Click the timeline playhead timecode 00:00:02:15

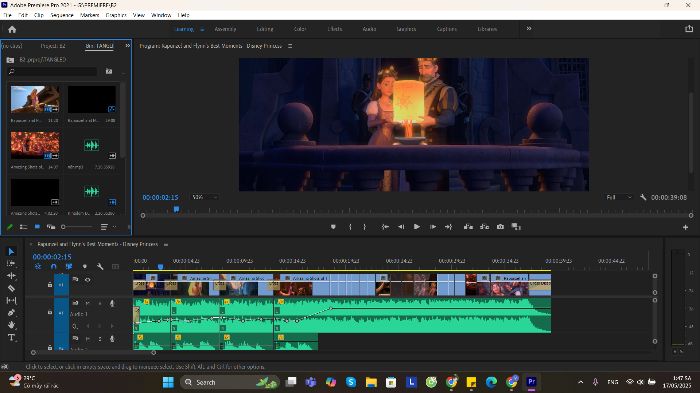coord(52,257)
